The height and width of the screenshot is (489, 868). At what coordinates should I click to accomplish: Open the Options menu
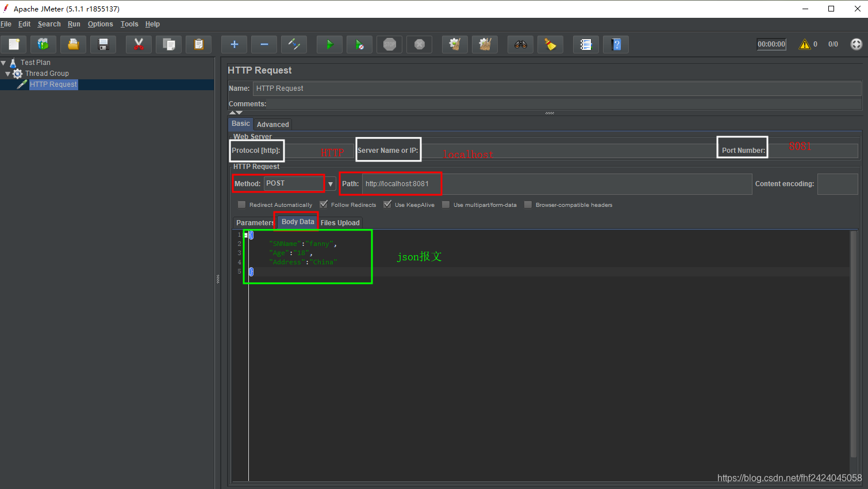101,24
